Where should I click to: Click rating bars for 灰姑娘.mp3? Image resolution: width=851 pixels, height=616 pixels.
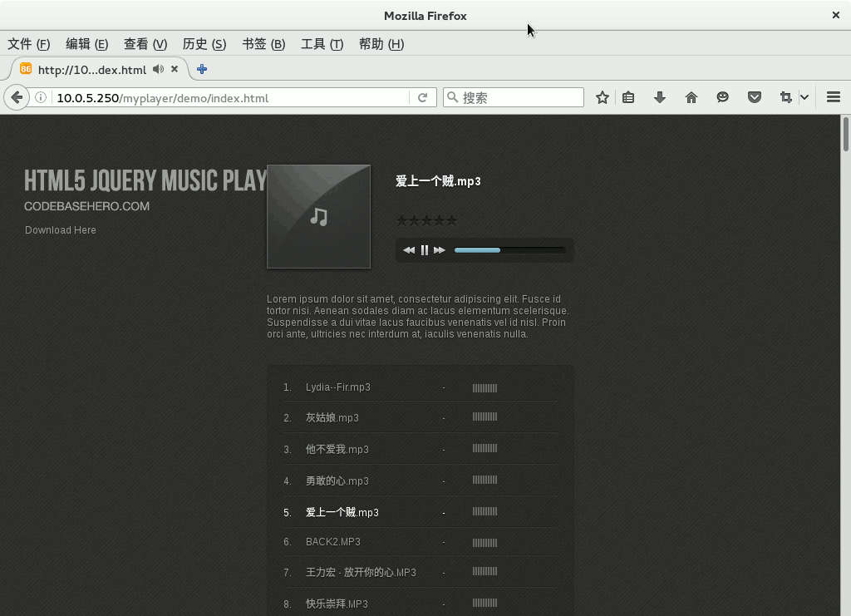coord(485,416)
